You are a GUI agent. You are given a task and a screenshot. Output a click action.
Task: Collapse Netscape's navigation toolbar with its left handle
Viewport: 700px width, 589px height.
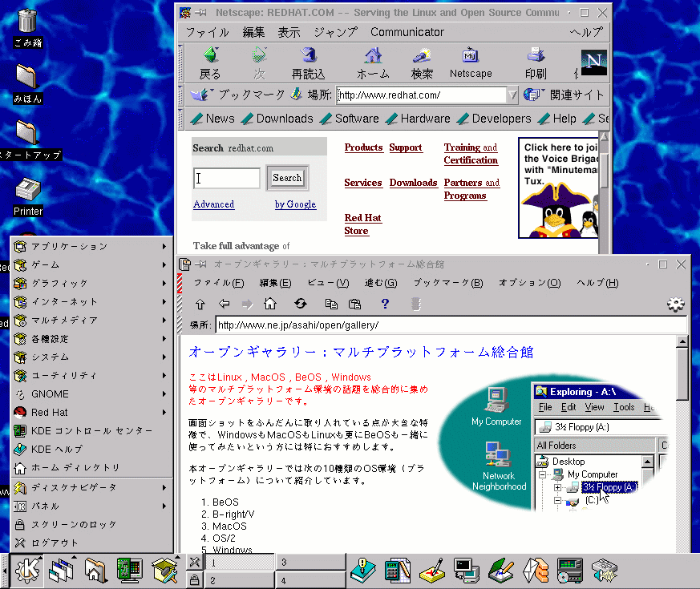(180, 63)
